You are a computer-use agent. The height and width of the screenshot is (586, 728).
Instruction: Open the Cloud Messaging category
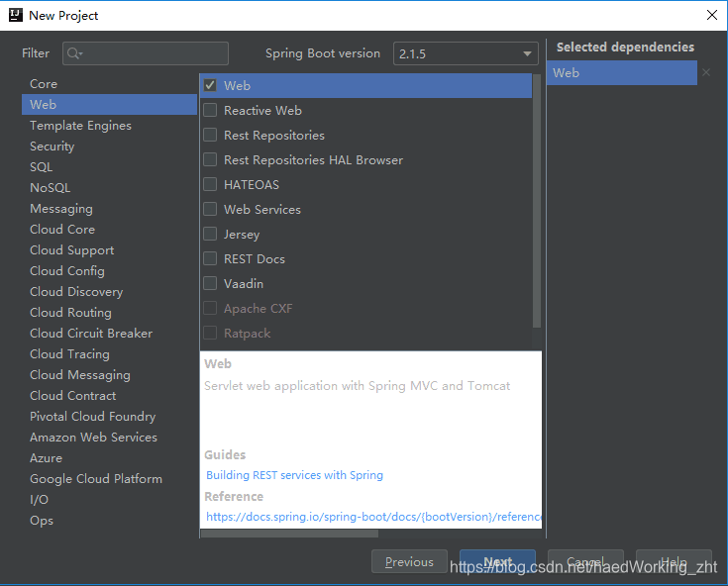click(x=110, y=375)
